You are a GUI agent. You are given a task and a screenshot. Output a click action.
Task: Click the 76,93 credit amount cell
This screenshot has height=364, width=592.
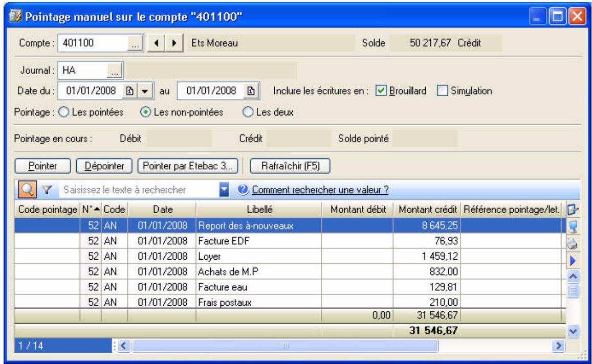coord(427,241)
